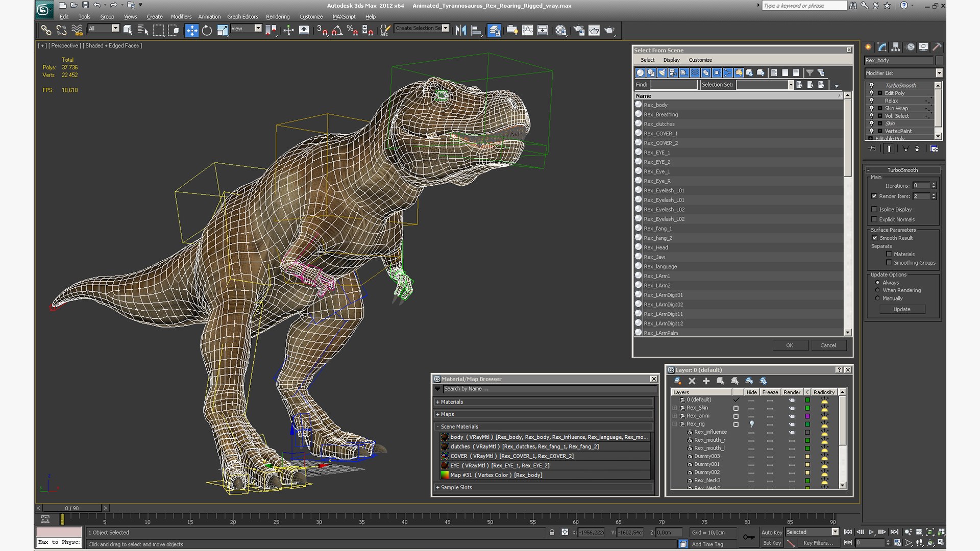Open Curve Editor from toolbar
The height and width of the screenshot is (551, 980).
527,30
